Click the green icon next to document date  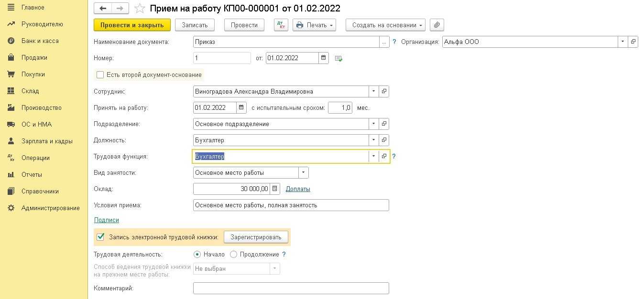pos(339,58)
